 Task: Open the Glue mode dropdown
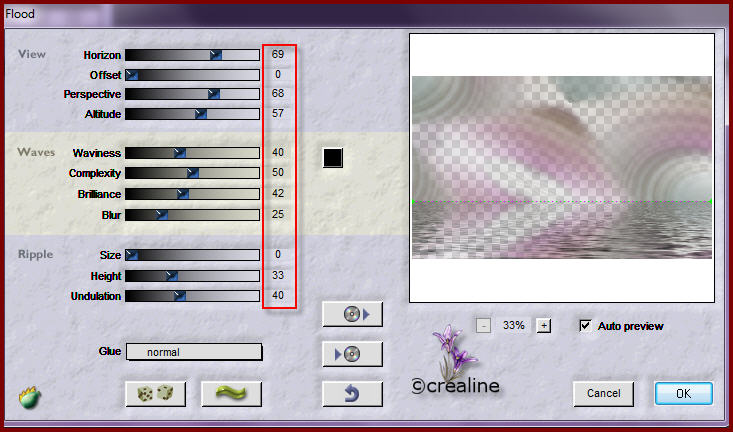tap(194, 352)
